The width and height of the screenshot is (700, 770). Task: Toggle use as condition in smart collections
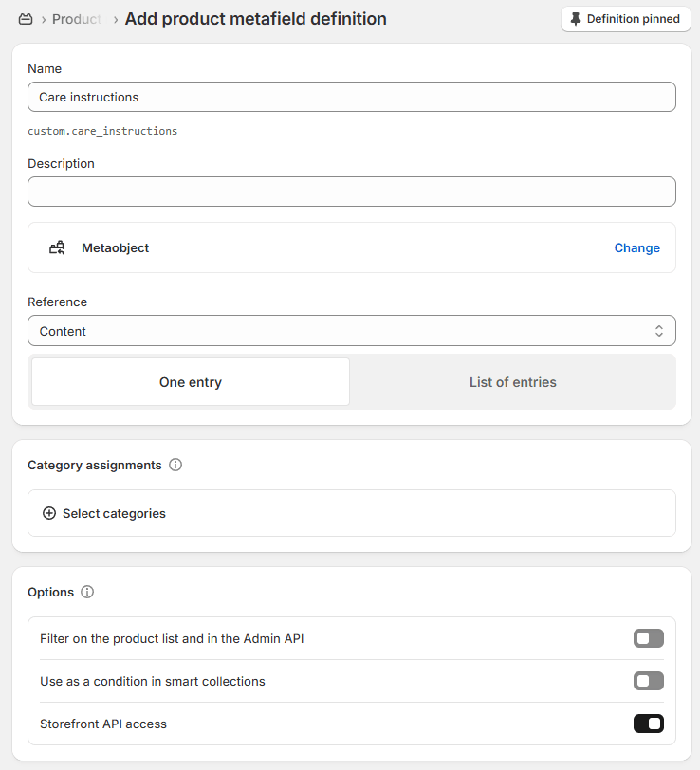648,681
